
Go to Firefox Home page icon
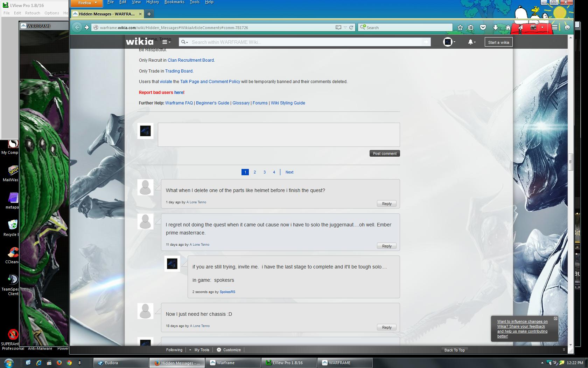coord(508,27)
